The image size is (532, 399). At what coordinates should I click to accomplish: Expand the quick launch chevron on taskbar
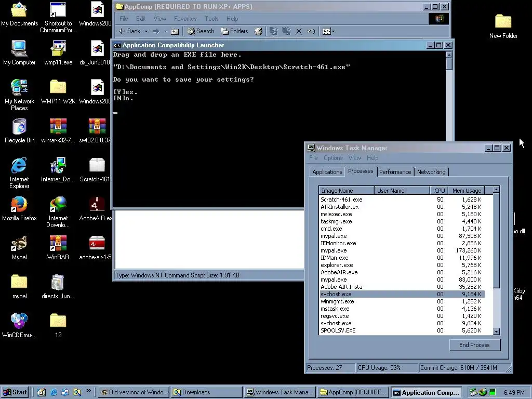point(88,391)
